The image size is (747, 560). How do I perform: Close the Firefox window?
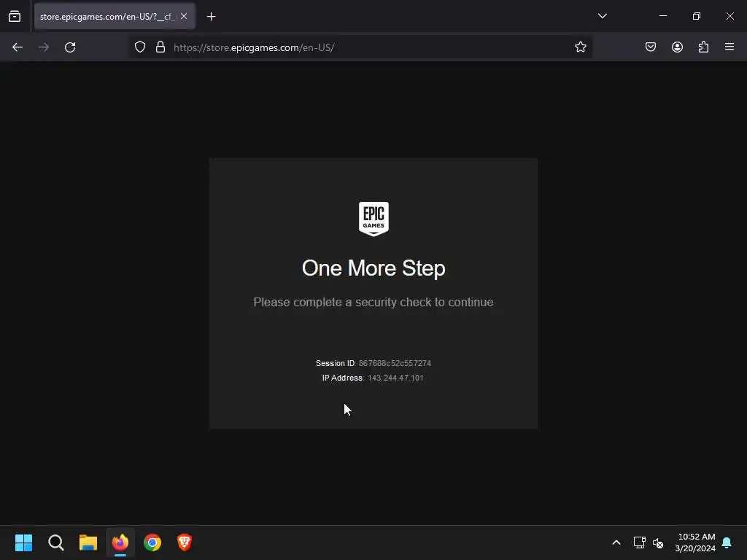point(729,16)
